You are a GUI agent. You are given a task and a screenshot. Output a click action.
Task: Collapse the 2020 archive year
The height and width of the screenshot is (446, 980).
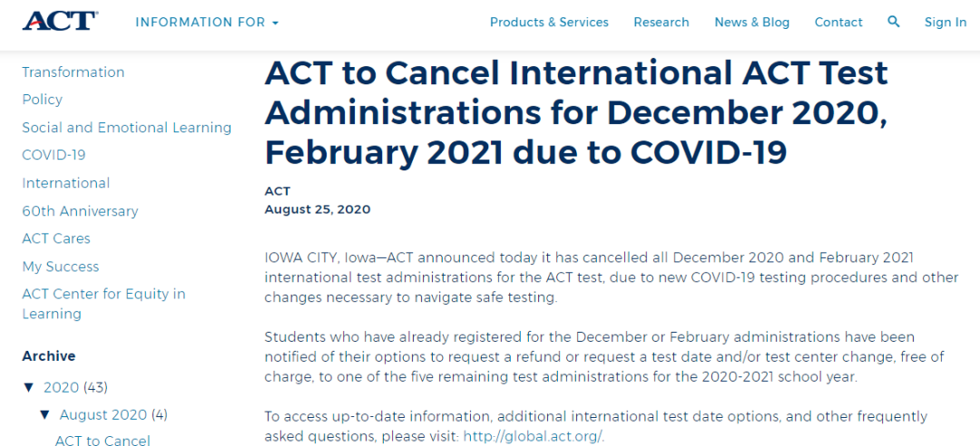point(28,388)
